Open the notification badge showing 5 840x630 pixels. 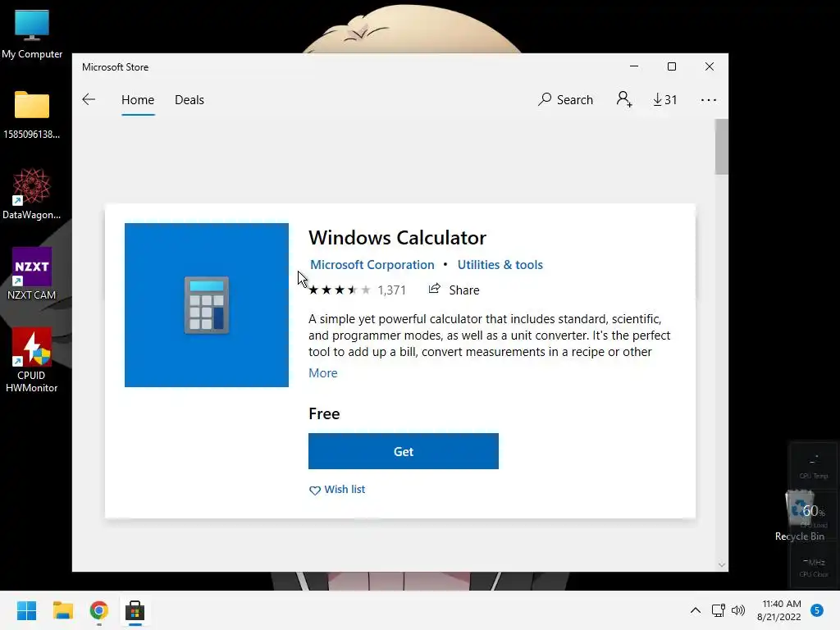[x=817, y=610]
